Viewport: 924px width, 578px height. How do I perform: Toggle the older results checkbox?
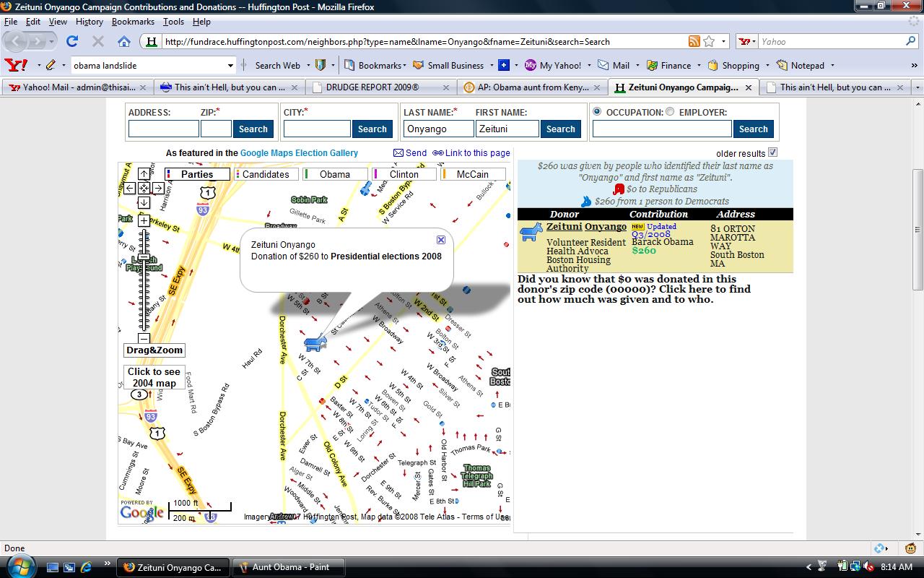tap(773, 152)
